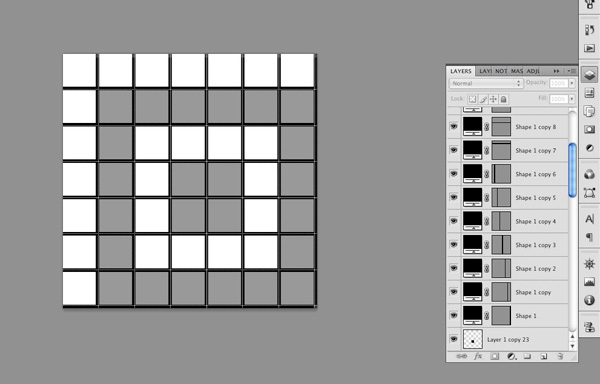Click the link layers chain icon

[x=461, y=356]
